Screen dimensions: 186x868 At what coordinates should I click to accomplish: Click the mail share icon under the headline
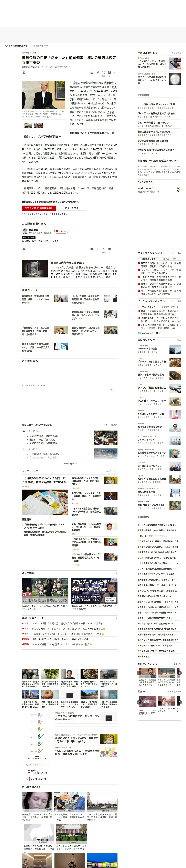coord(92,72)
